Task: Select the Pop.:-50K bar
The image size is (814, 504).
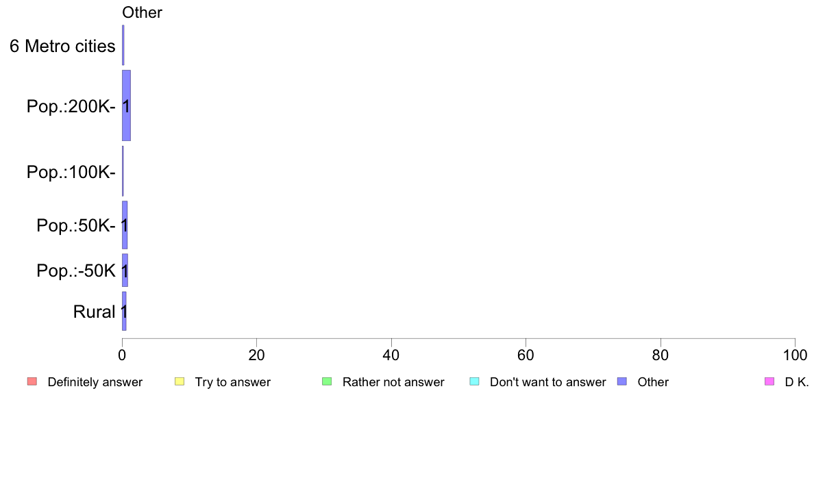Action: pyautogui.click(x=125, y=270)
